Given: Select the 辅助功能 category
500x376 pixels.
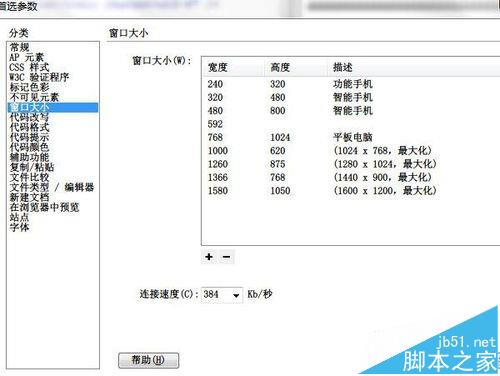Looking at the screenshot, I should [x=29, y=157].
